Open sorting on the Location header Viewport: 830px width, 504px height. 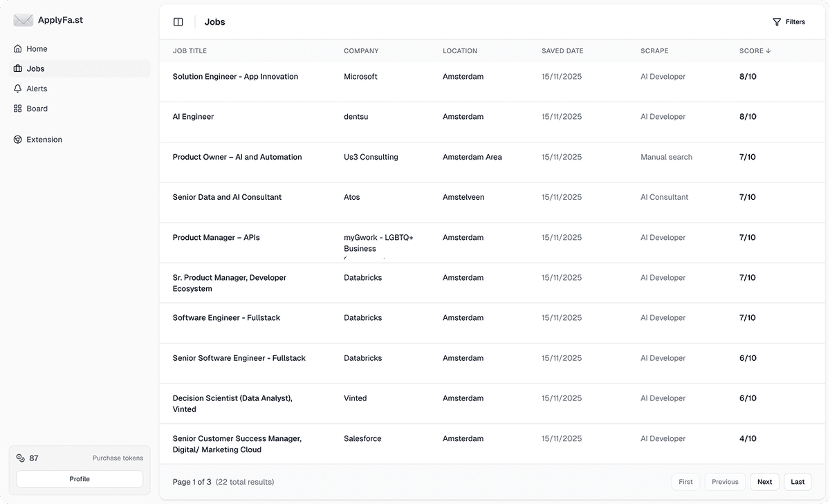459,50
